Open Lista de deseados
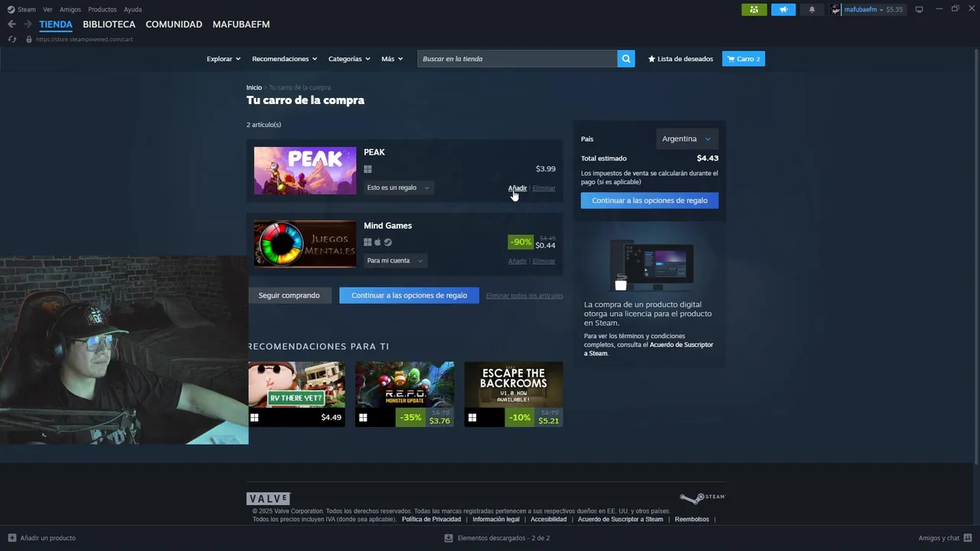The width and height of the screenshot is (980, 551). pos(681,59)
